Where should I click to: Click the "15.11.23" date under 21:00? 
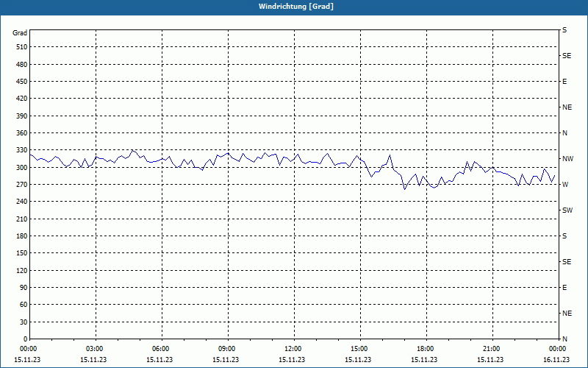pyautogui.click(x=490, y=360)
